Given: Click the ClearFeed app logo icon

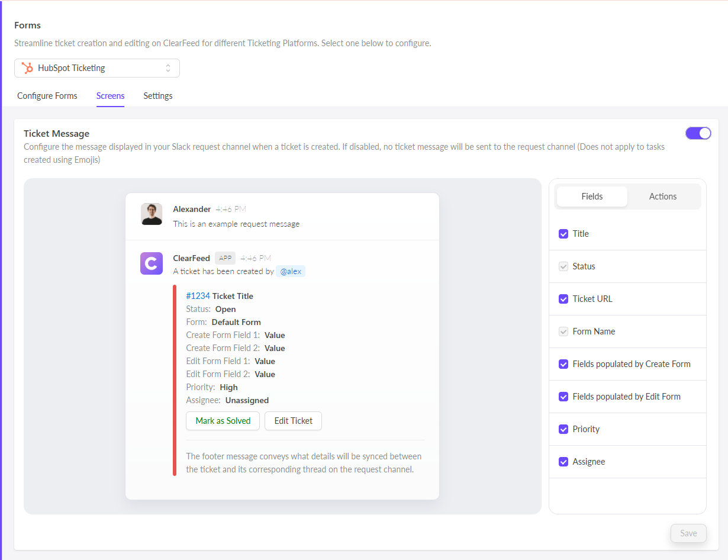Looking at the screenshot, I should click(152, 263).
